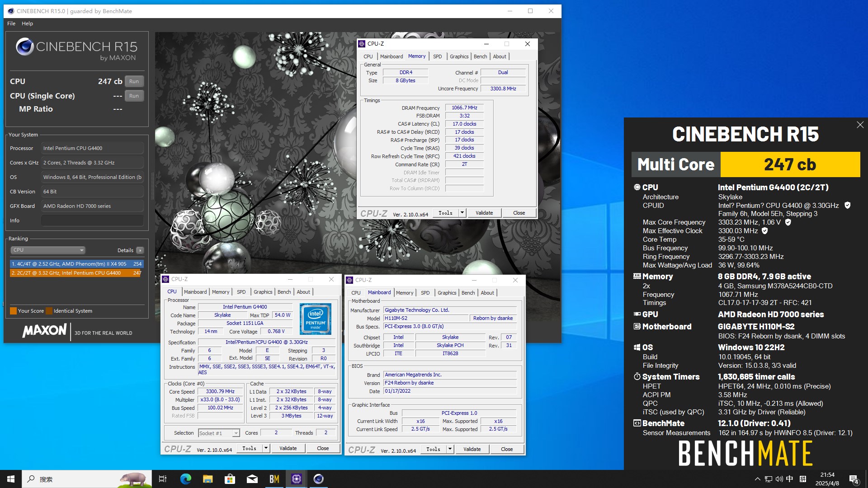Click the CPUID verified shield icon
The image size is (868, 488).
point(848,205)
